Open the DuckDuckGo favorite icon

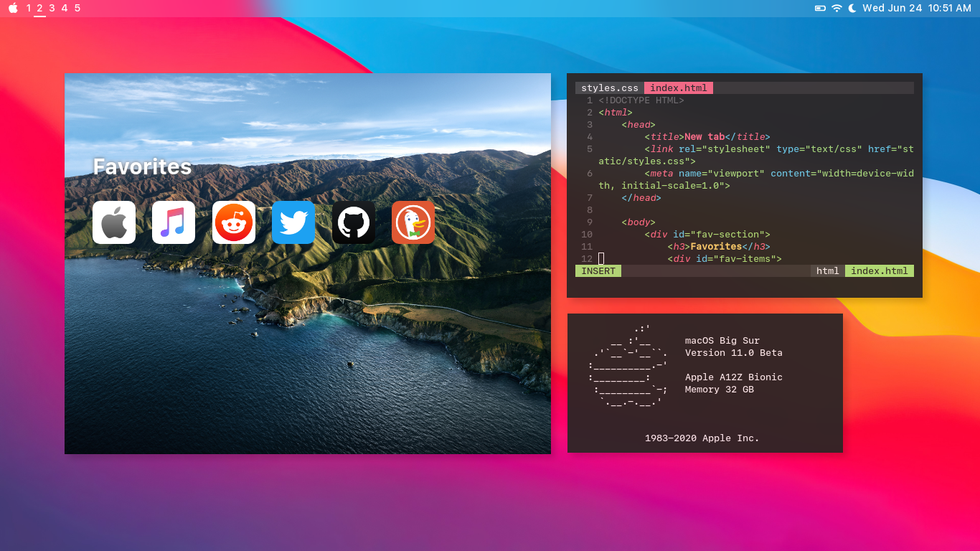click(x=413, y=222)
